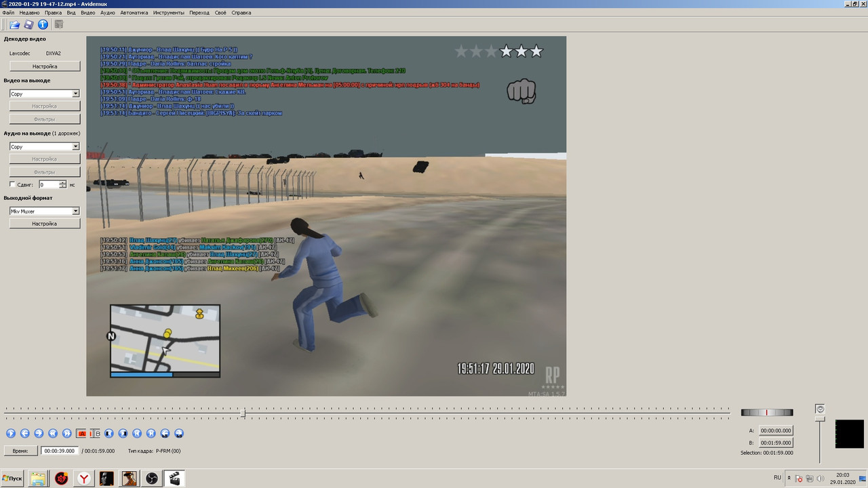Jump to previous keyframe

coord(53,433)
